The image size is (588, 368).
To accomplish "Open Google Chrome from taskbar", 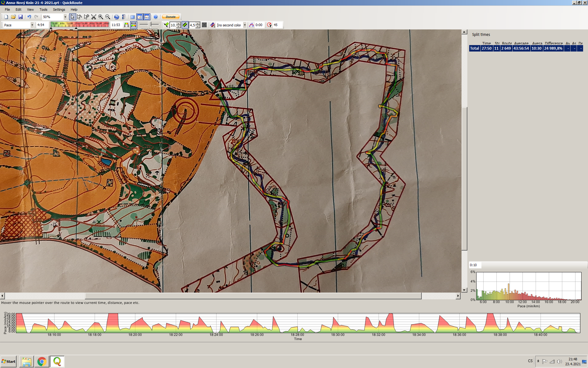I will point(42,362).
